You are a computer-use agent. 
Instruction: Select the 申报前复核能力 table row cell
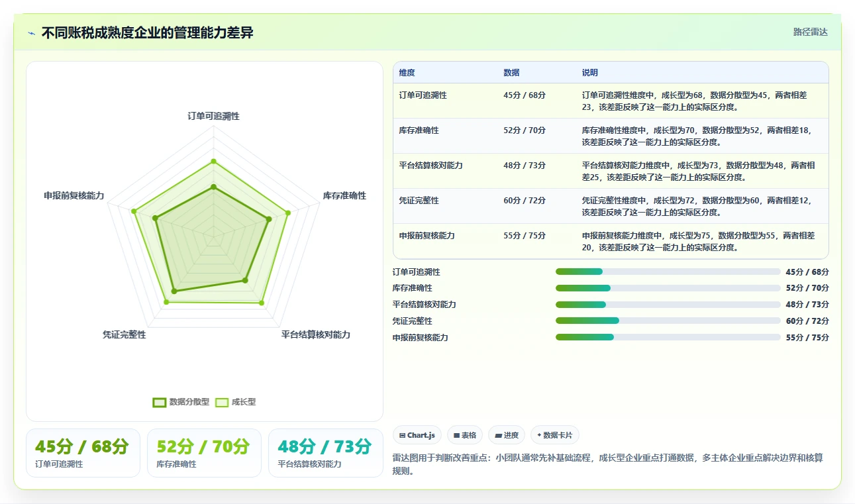(427, 236)
